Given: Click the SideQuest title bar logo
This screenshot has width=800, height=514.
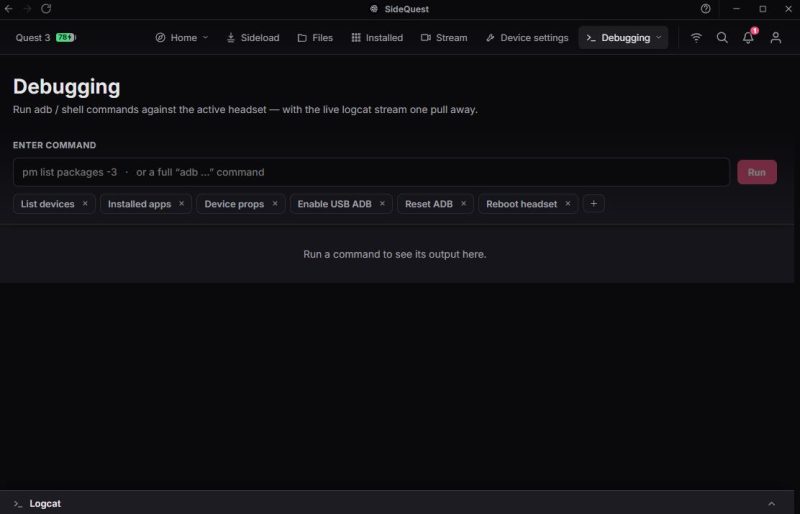Looking at the screenshot, I should pyautogui.click(x=374, y=9).
